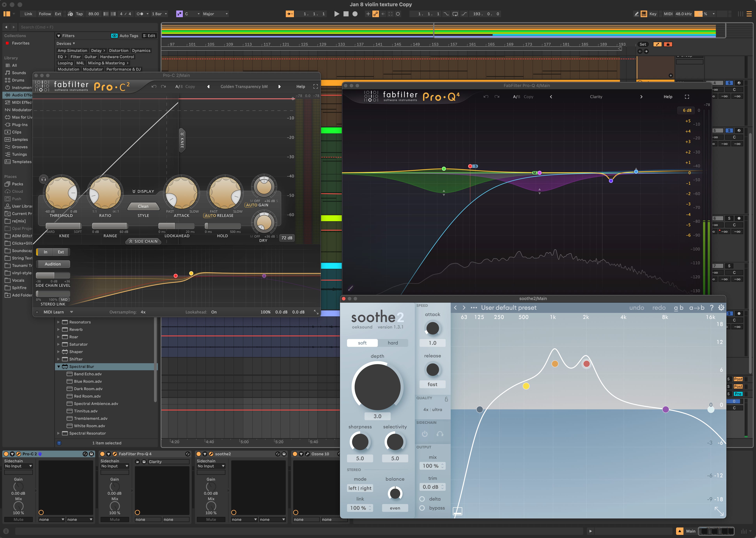Click the Side Chain Level slider

coord(53,276)
